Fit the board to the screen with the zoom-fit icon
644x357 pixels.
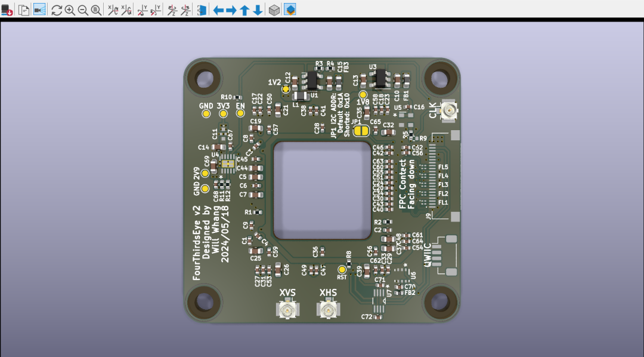pyautogui.click(x=96, y=10)
